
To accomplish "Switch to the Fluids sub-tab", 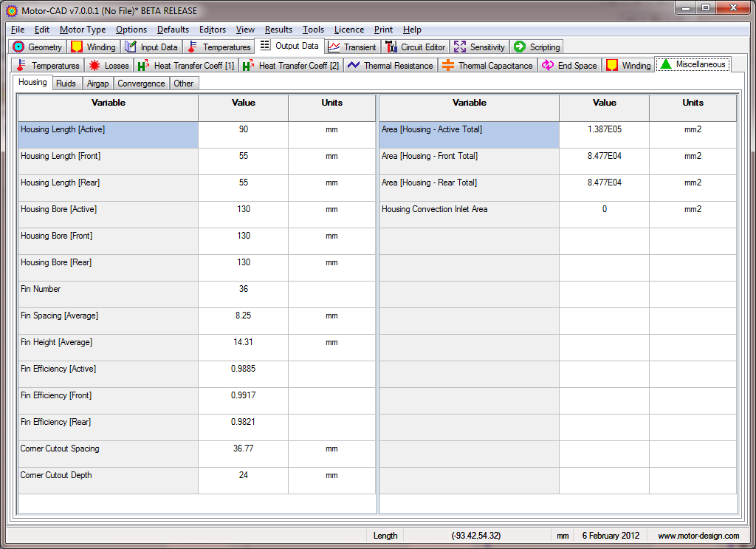I will pos(66,83).
